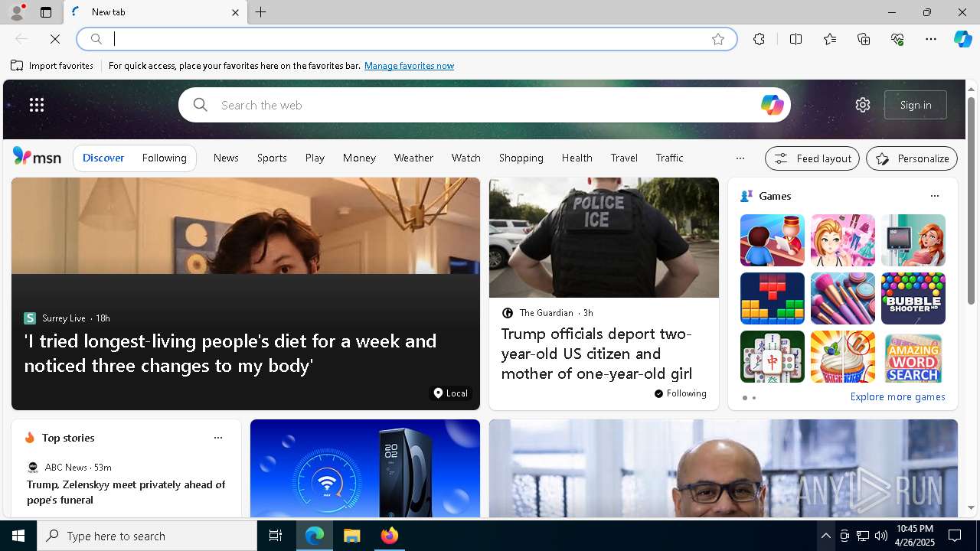Launch the Mahjong tiles game
Screen dimensions: 980x551
pyautogui.click(x=772, y=357)
